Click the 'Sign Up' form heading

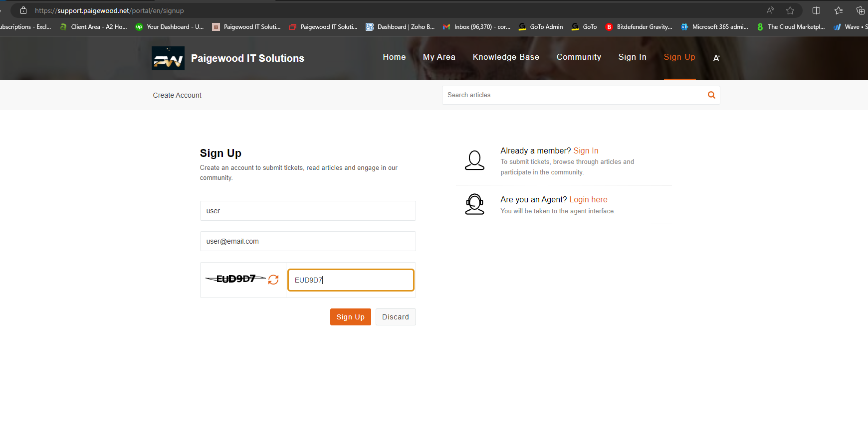coord(220,153)
